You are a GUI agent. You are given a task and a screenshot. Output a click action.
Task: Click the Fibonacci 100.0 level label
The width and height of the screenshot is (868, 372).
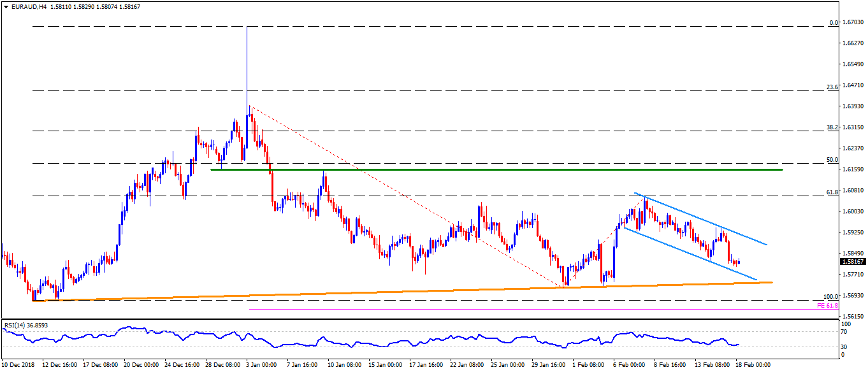click(830, 297)
